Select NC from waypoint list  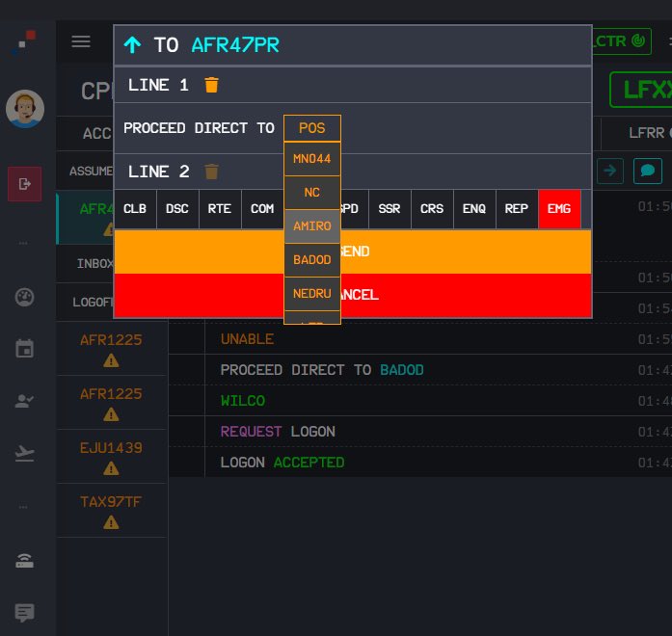click(312, 193)
